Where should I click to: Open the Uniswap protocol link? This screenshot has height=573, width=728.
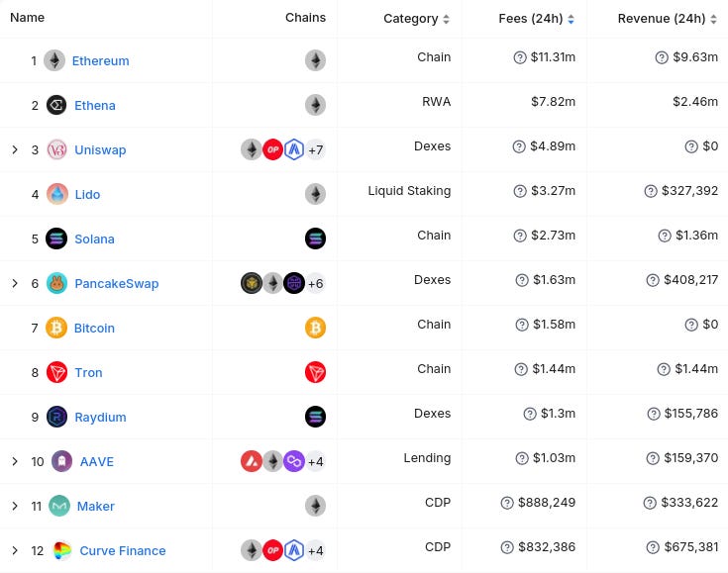pos(100,149)
